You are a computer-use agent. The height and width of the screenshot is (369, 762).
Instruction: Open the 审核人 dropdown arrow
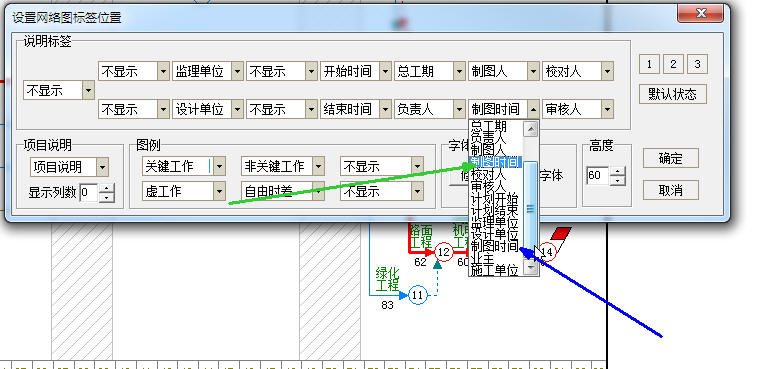point(607,109)
